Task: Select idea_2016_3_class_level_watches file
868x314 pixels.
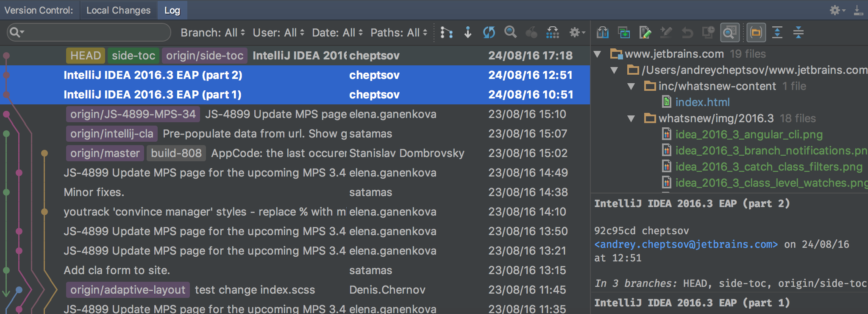Action: [x=771, y=183]
